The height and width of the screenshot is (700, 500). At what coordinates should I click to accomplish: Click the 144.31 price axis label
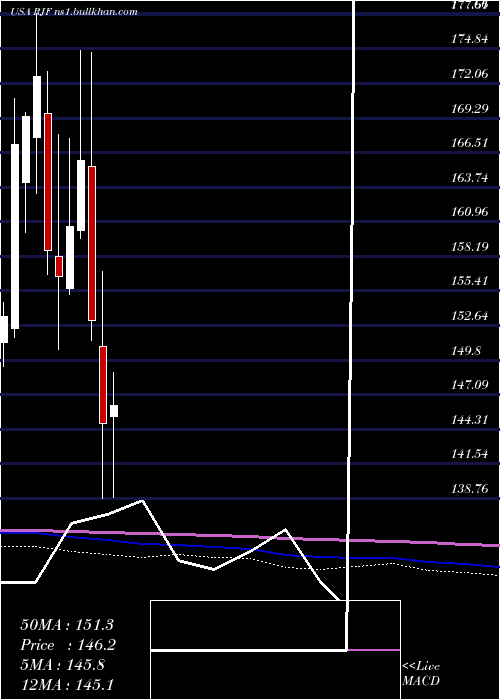[470, 420]
